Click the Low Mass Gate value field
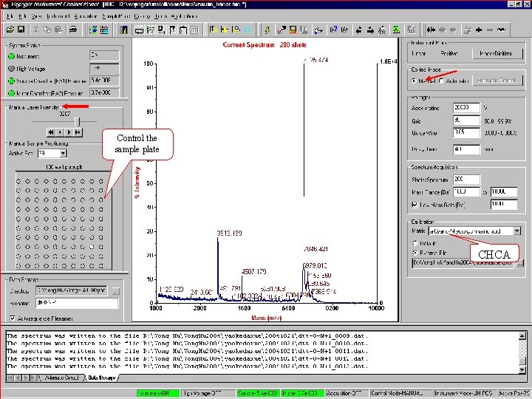Image resolution: width=532 pixels, height=399 pixels. click(x=504, y=205)
